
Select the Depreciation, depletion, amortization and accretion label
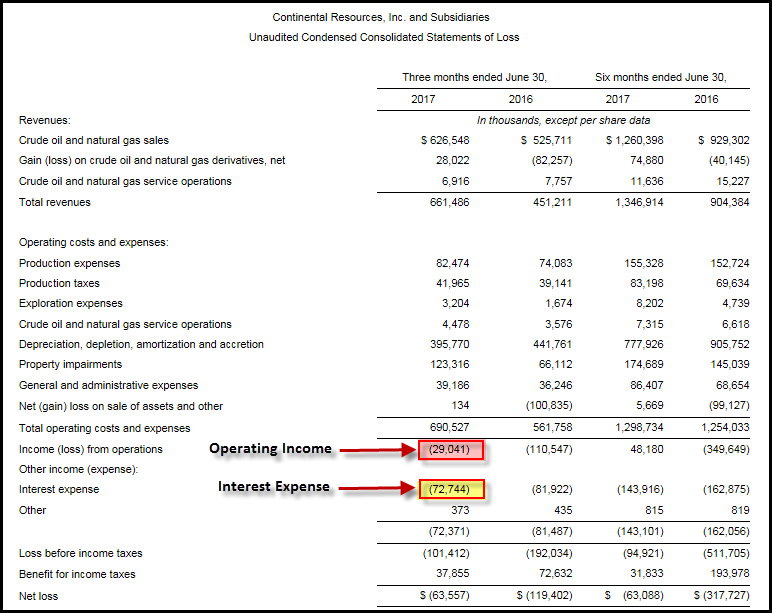pyautogui.click(x=141, y=345)
